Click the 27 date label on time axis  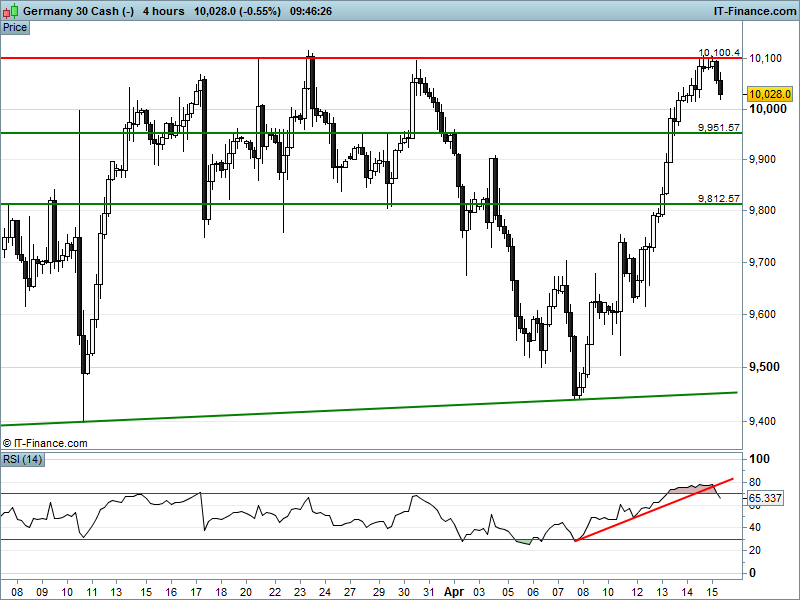(x=349, y=592)
